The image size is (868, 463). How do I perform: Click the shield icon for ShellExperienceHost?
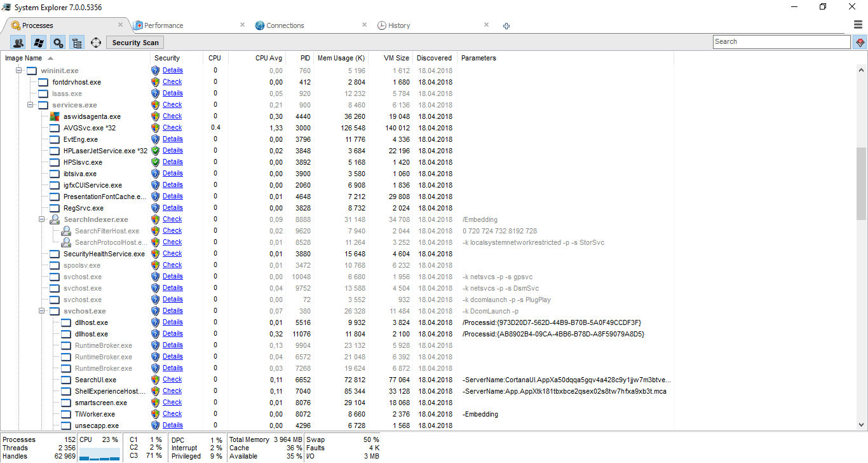(155, 391)
